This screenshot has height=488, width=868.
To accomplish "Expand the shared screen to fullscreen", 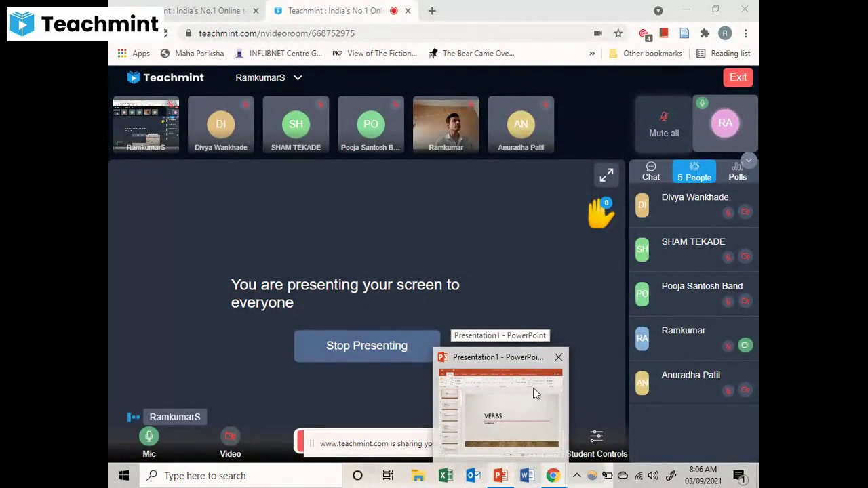I will [x=606, y=175].
